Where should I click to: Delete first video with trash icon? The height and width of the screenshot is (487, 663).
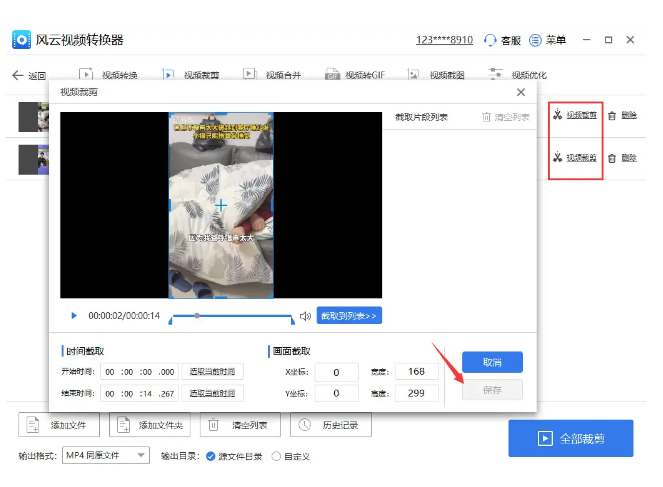(612, 115)
